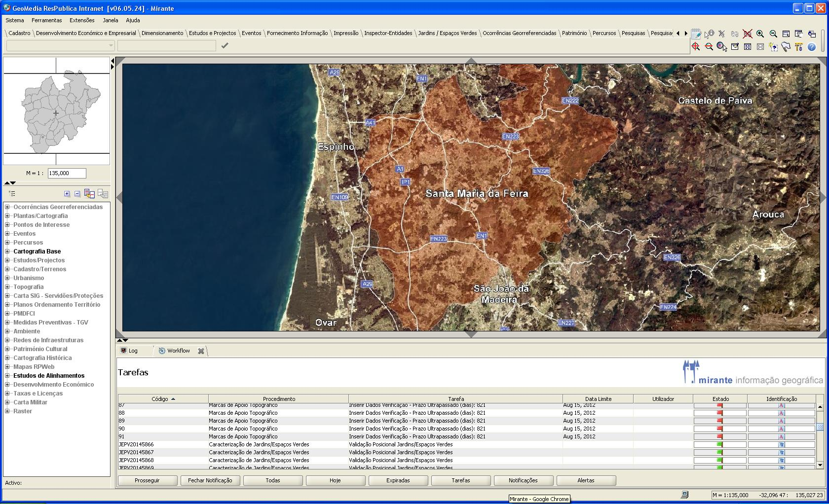Click the status bar computer icon
This screenshot has width=829, height=504.
[x=685, y=495]
